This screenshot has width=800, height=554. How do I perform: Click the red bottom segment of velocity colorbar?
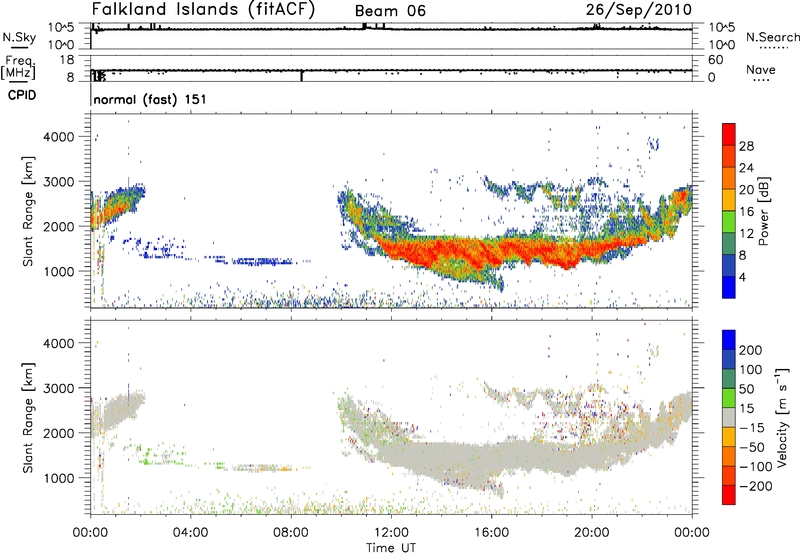(729, 495)
